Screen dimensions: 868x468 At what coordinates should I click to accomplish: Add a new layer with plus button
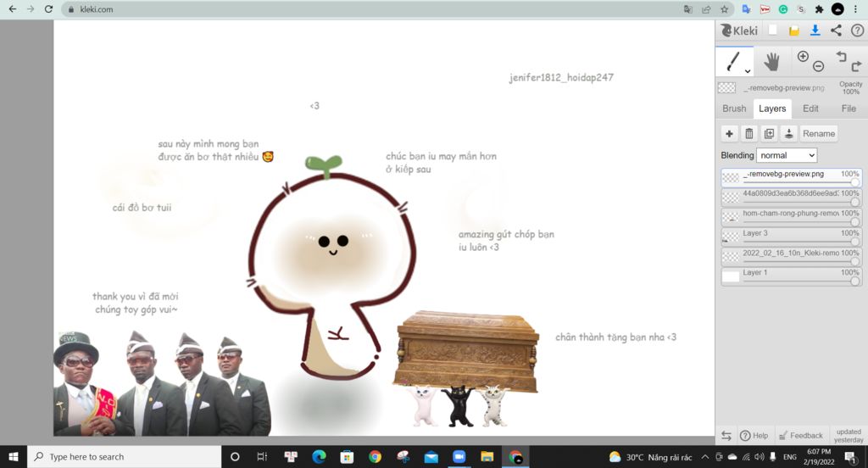pyautogui.click(x=729, y=133)
